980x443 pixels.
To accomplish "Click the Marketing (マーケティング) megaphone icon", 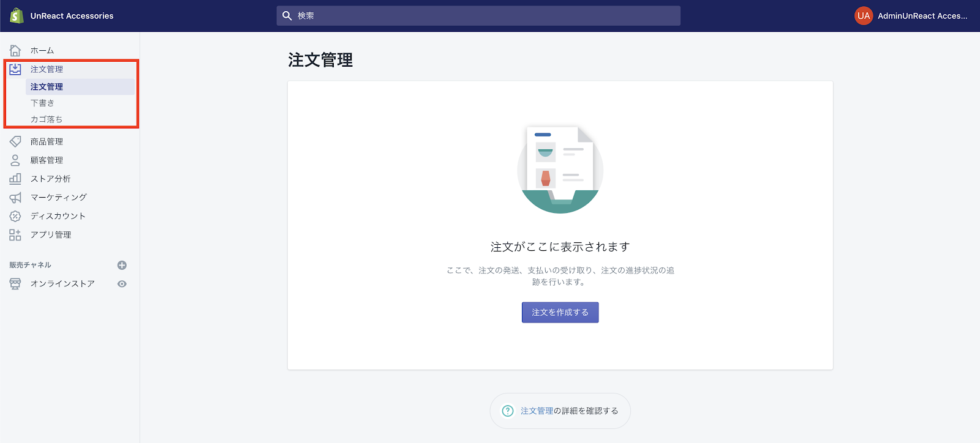I will tap(15, 198).
